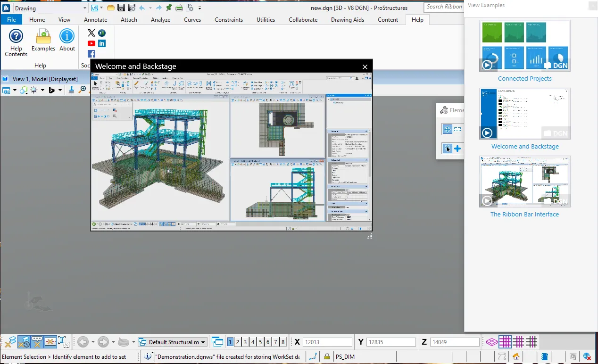Toggle the lock icon beside PS_DIM
Image resolution: width=598 pixels, height=364 pixels.
(327, 356)
